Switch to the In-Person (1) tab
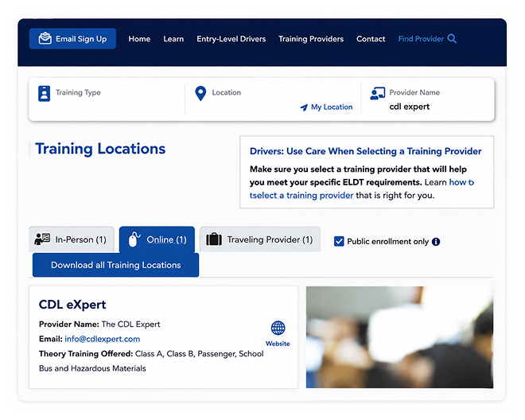The image size is (525, 420). 72,239
